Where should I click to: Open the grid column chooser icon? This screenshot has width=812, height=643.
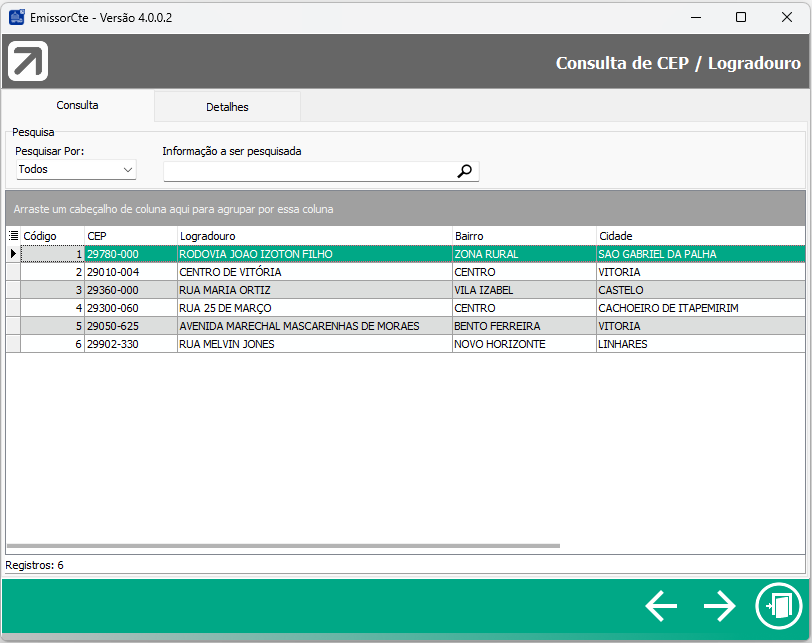point(13,236)
